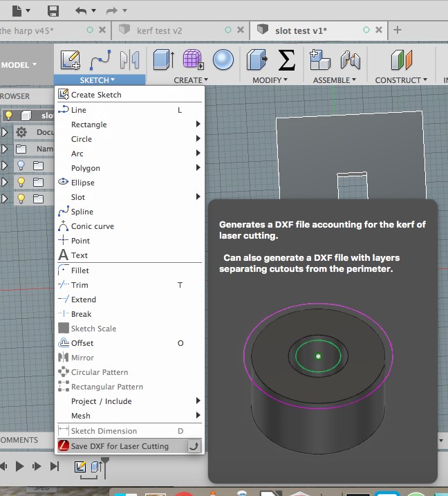Click the timeline Play button

coord(19,466)
